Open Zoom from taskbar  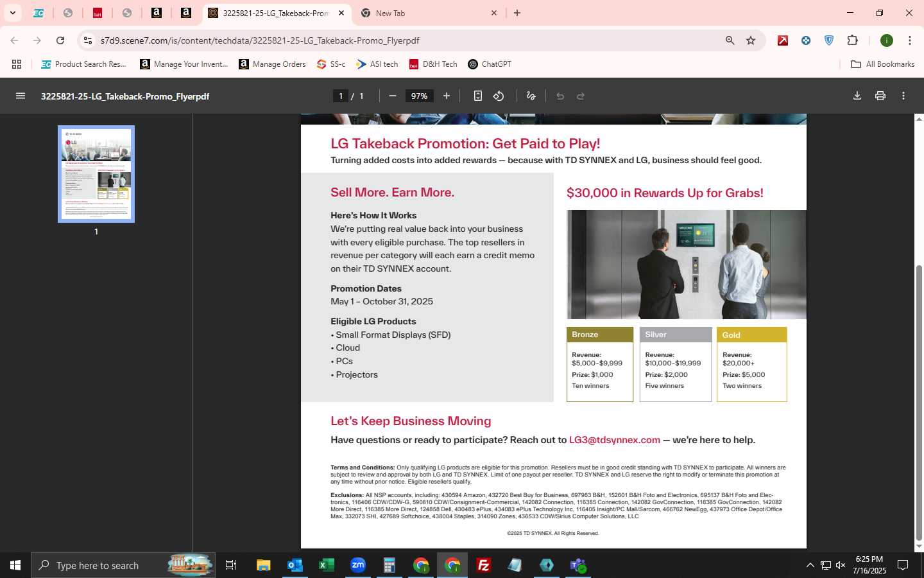pos(357,565)
